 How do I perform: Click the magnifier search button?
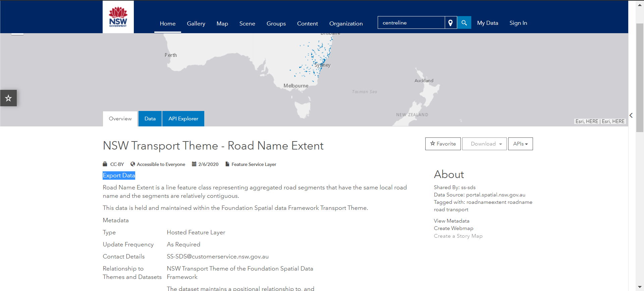(464, 23)
